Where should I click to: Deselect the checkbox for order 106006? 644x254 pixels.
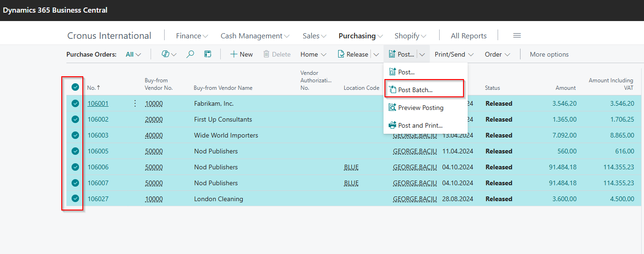(x=75, y=167)
